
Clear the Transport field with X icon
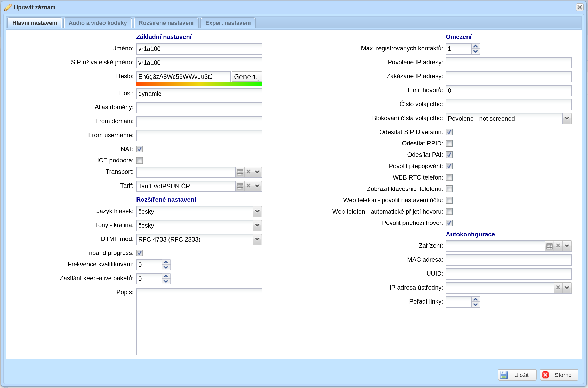click(248, 172)
